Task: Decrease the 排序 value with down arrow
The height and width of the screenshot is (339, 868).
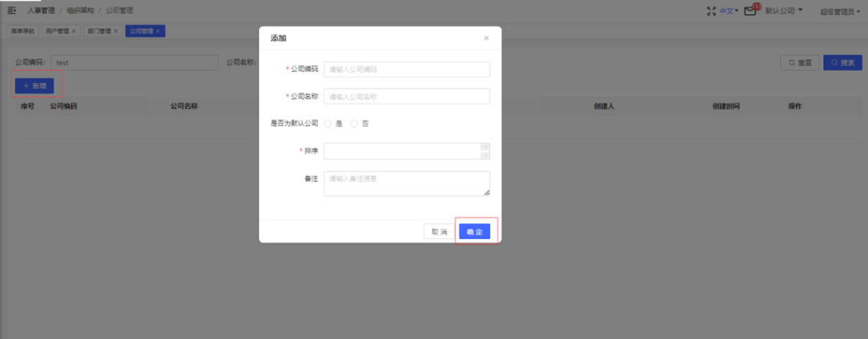Action: 485,155
